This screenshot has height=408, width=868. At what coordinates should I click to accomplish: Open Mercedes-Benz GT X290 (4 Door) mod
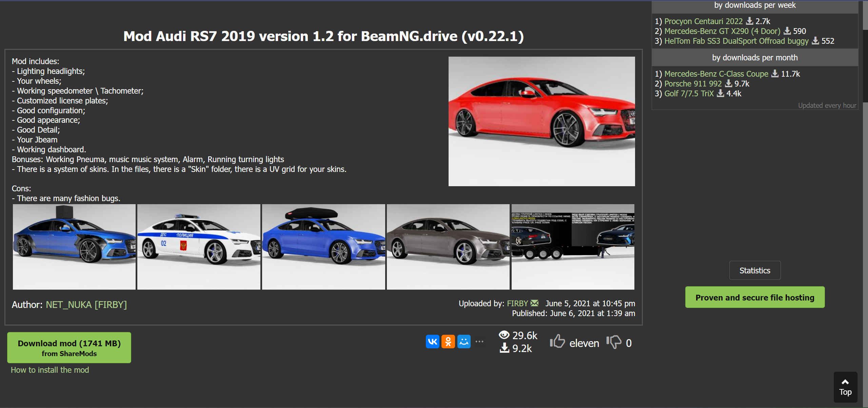[722, 31]
